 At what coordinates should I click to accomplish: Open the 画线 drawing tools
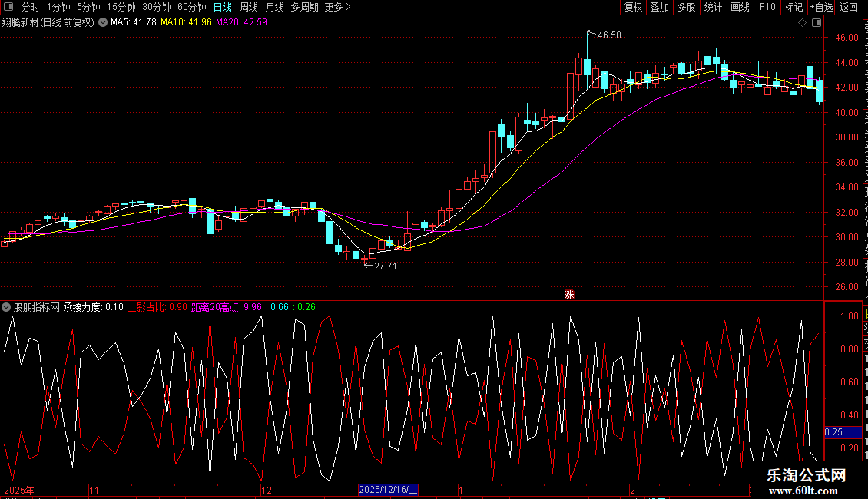click(x=740, y=7)
